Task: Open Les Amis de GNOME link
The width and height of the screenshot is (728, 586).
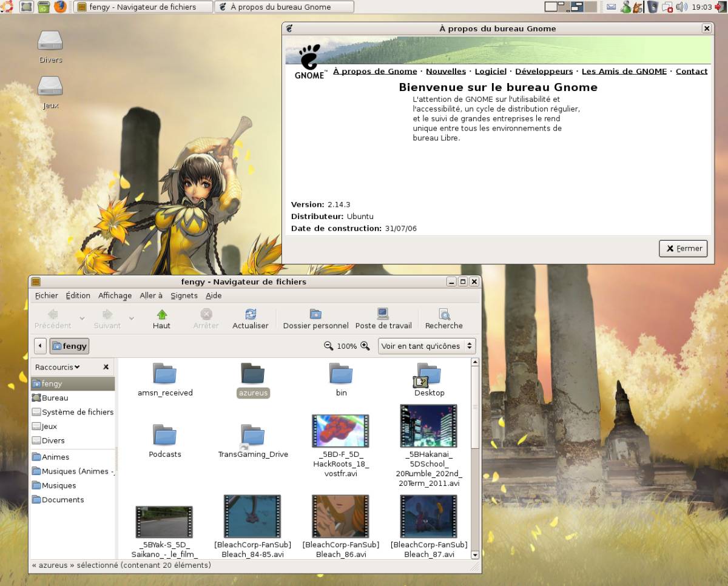Action: click(x=624, y=71)
